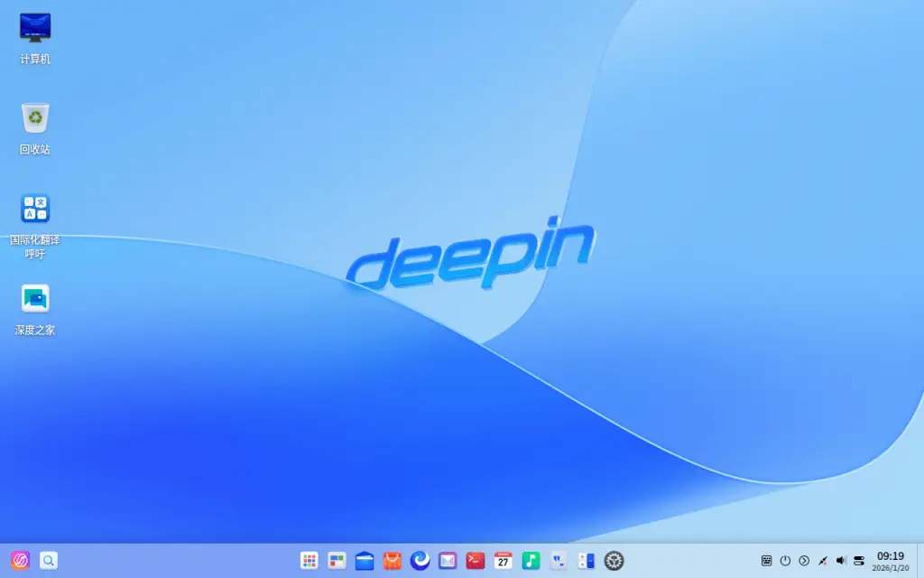The height and width of the screenshot is (578, 924).
Task: Launch the blue file manager from the dock
Action: point(365,561)
